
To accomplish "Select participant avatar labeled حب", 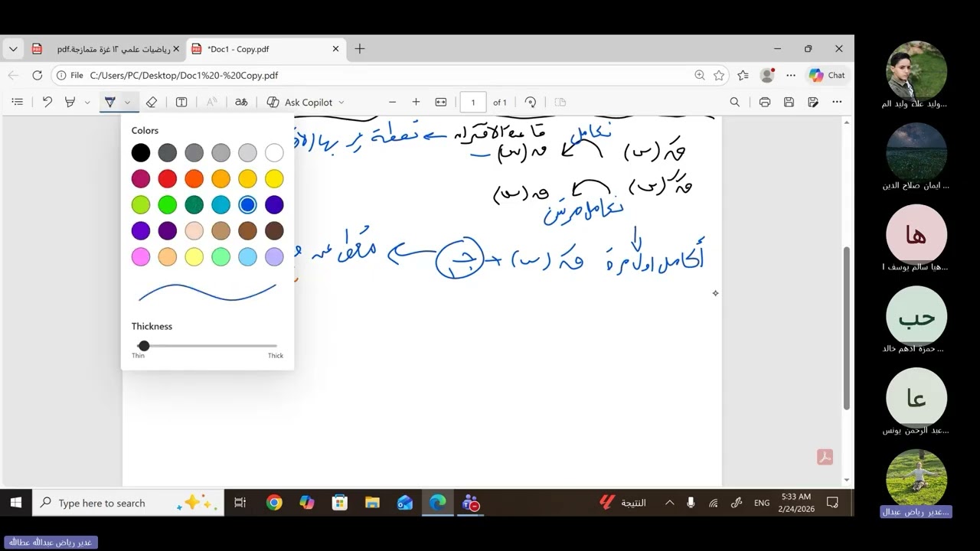I will pyautogui.click(x=916, y=317).
